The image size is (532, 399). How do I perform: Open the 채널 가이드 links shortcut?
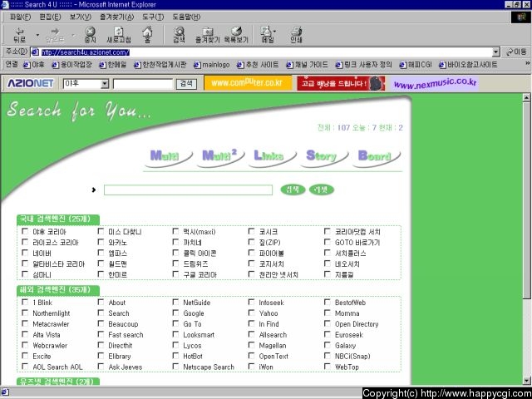(307, 65)
